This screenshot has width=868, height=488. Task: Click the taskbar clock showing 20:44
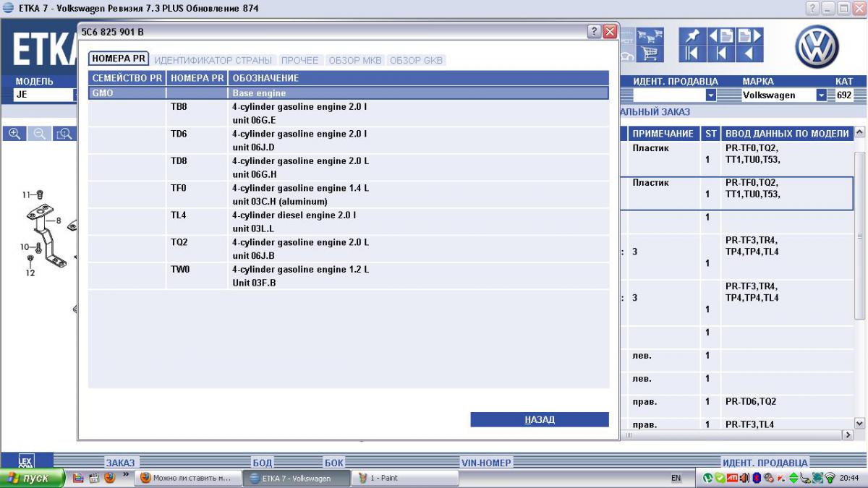point(850,478)
